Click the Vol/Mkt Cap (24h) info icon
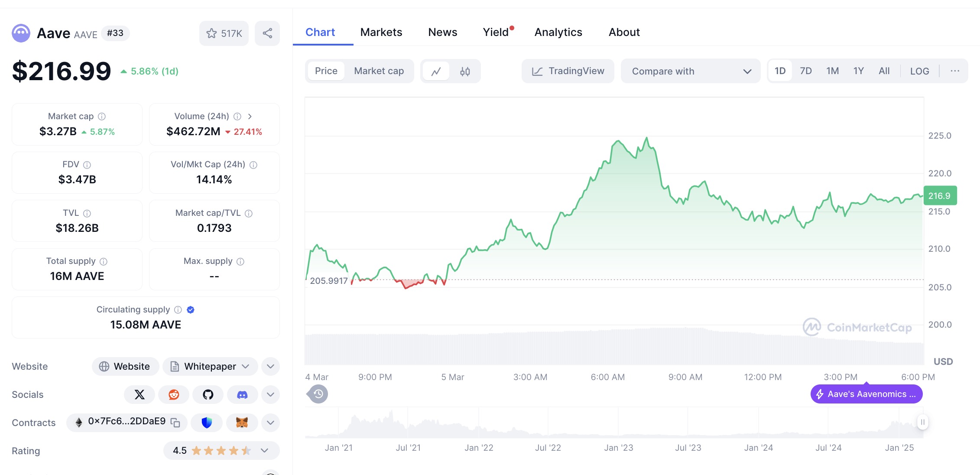 [253, 165]
